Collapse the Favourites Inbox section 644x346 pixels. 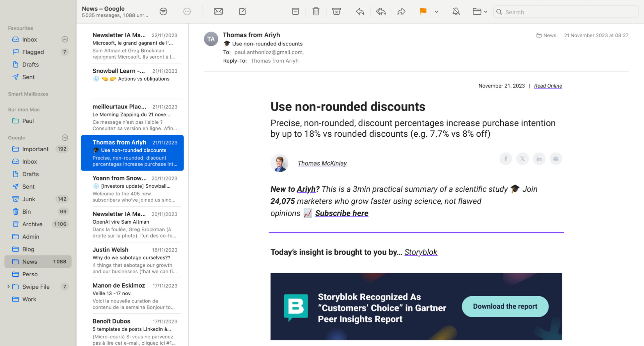(65, 39)
